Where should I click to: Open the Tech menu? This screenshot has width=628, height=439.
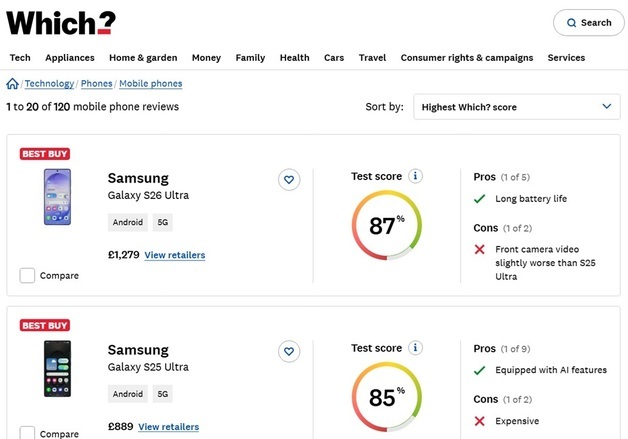point(20,58)
